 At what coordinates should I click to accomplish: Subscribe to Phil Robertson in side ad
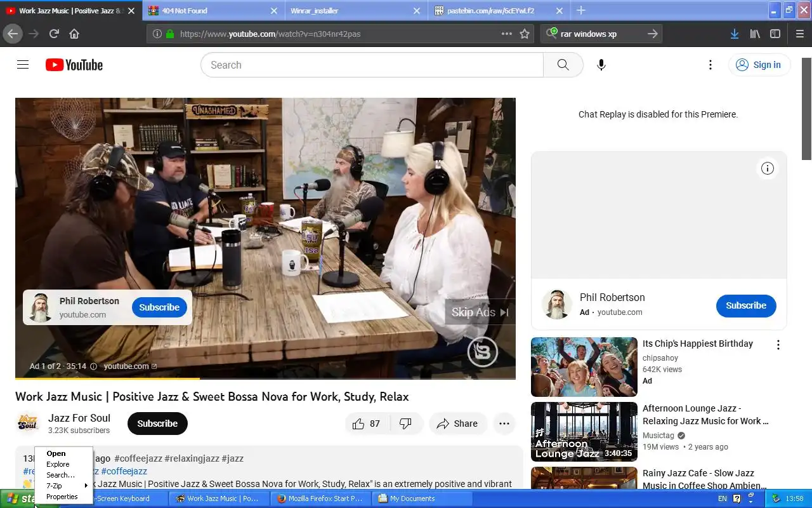tap(746, 305)
